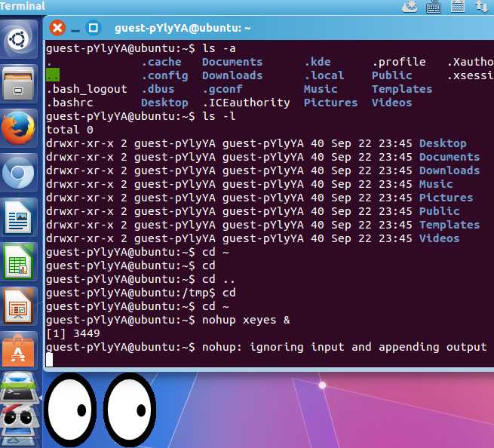Open LibreOffice Writer from the launcher
Screen dimensions: 494x448
click(18, 217)
